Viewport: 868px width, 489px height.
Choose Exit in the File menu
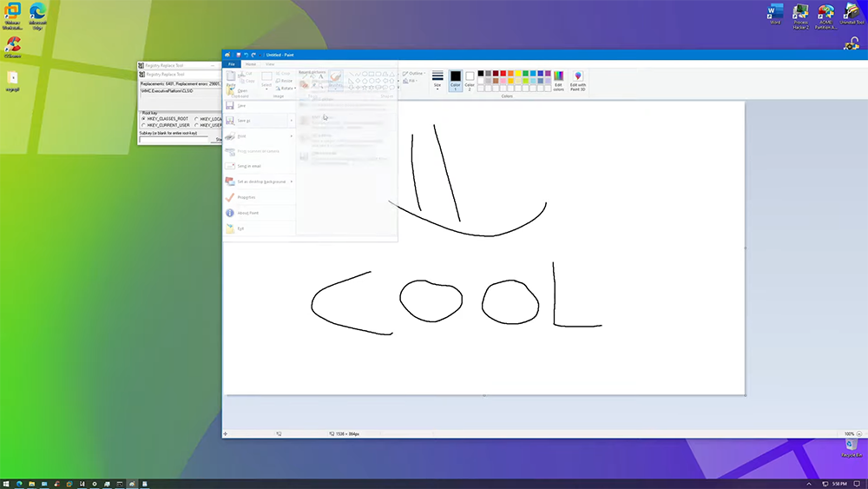tap(259, 228)
